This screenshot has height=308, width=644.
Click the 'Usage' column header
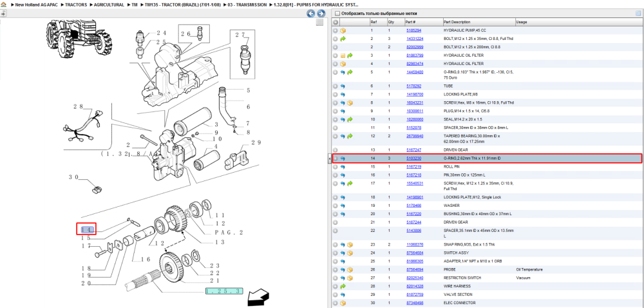pyautogui.click(x=522, y=22)
